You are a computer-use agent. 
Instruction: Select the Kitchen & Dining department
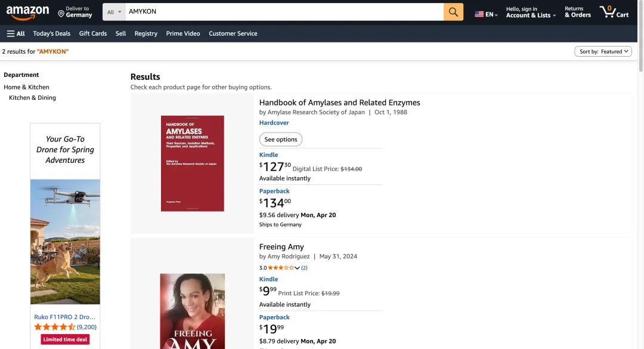pos(32,98)
